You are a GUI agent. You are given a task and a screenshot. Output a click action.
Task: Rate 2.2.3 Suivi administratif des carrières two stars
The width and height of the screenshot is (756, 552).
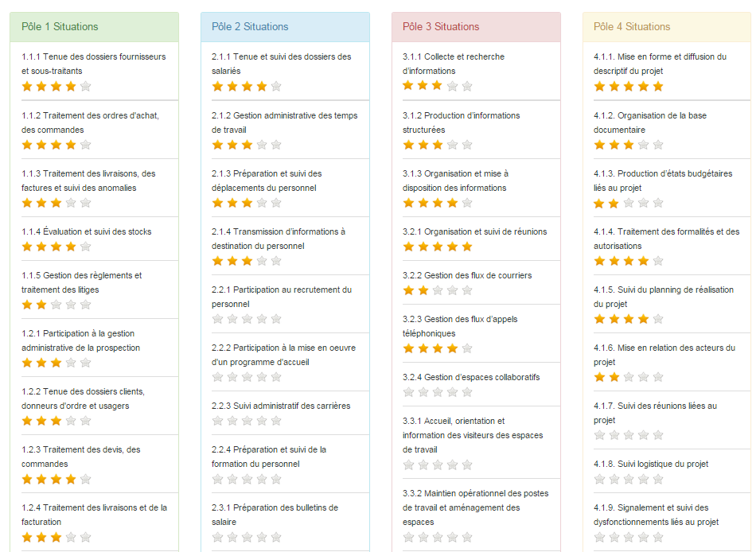point(232,421)
